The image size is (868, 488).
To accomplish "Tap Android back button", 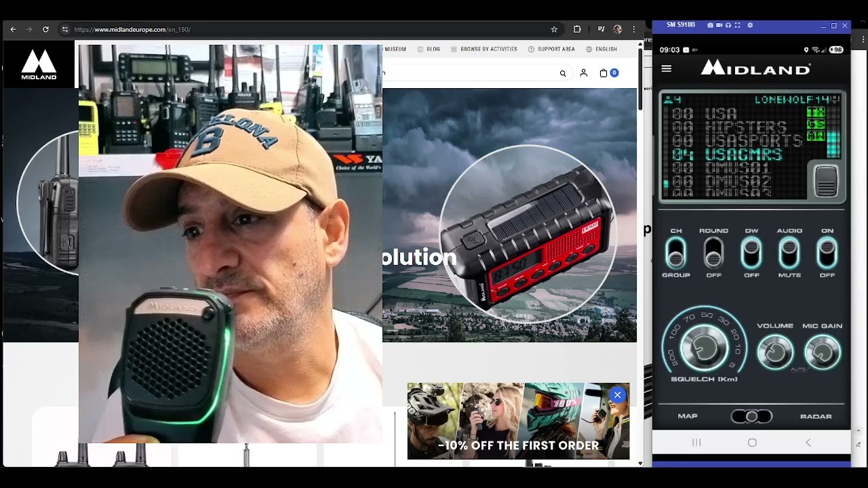I will point(808,443).
